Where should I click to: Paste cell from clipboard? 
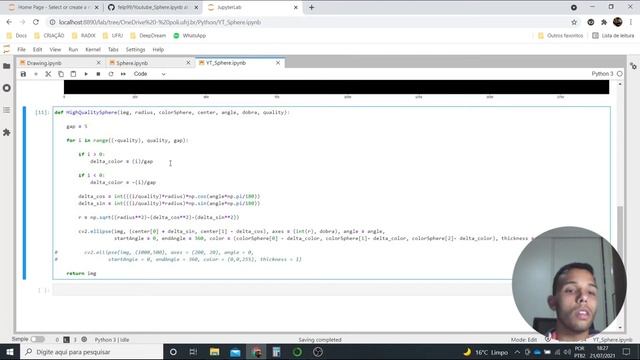(x=73, y=74)
